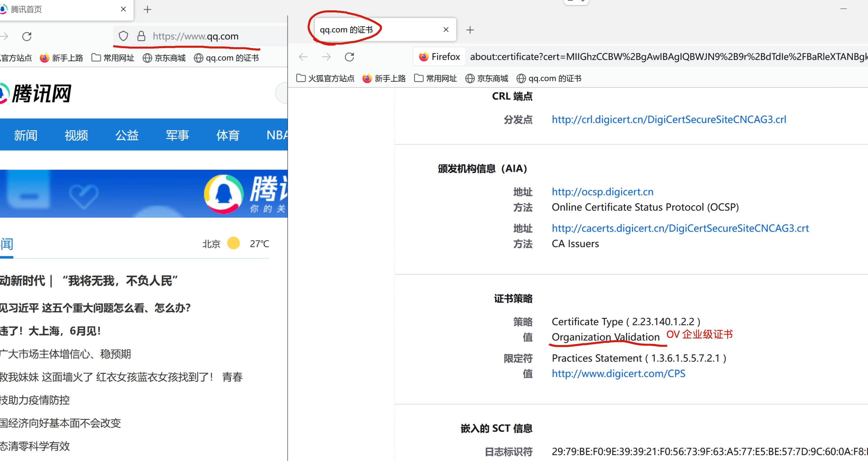The height and width of the screenshot is (461, 868).
Task: Click the reload button in certificate window
Action: (350, 57)
